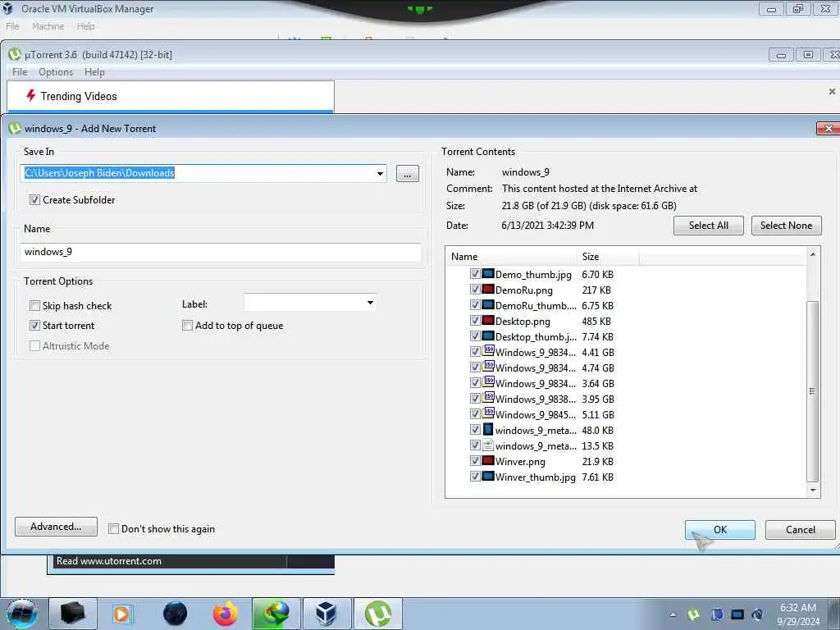Image resolution: width=840 pixels, height=630 pixels.
Task: Open Firefox from the taskbar
Action: pyautogui.click(x=226, y=614)
